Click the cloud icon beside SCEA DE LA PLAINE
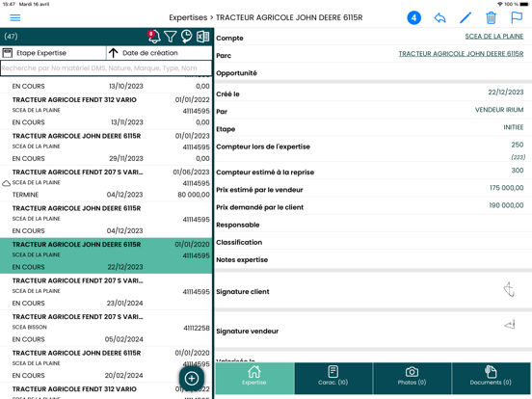The height and width of the screenshot is (399, 532). pos(6,183)
